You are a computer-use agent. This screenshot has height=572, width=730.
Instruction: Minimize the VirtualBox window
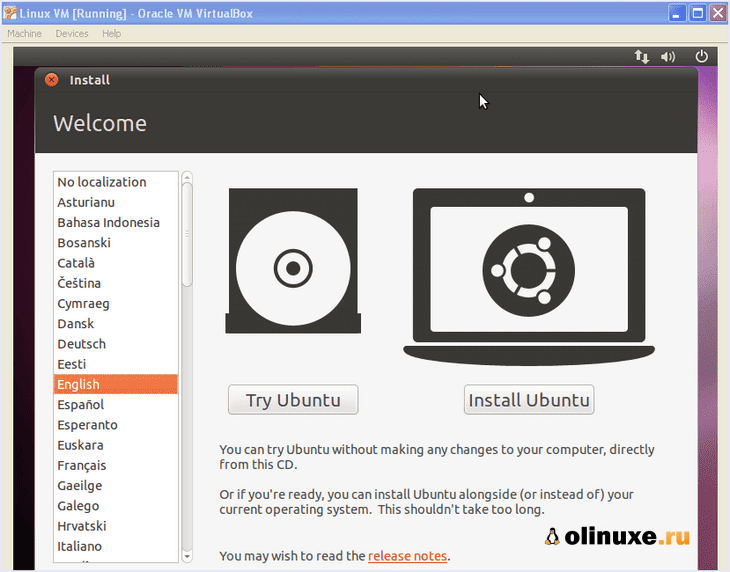point(677,13)
